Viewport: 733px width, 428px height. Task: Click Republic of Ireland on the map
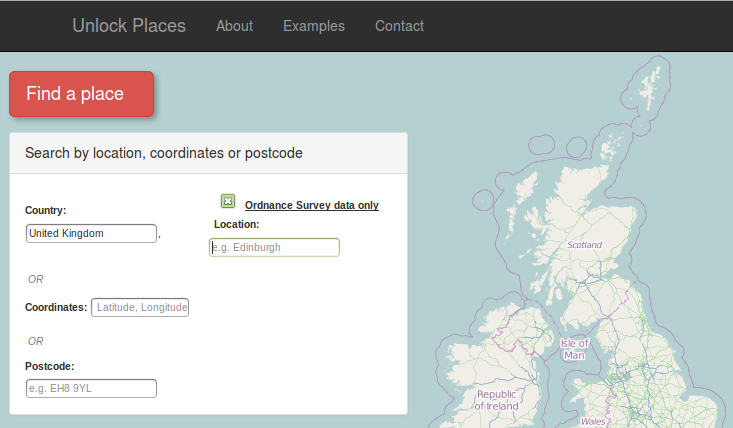point(497,400)
